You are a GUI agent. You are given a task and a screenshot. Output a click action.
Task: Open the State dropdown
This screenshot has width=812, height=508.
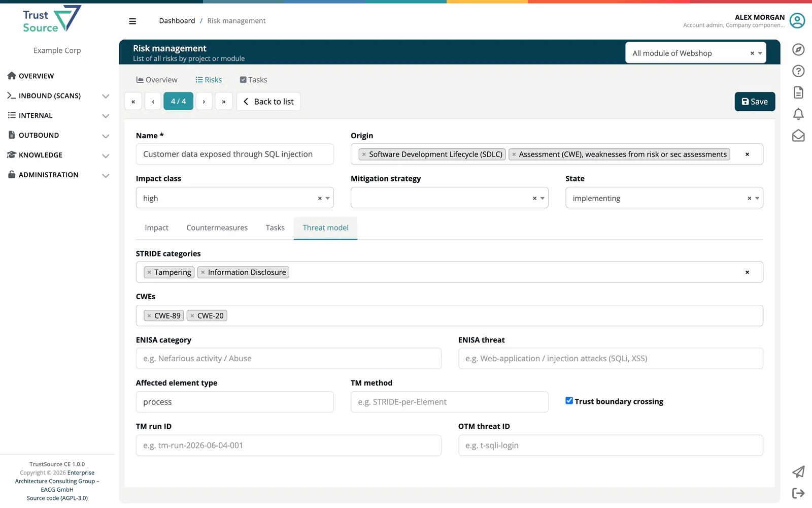664,198
